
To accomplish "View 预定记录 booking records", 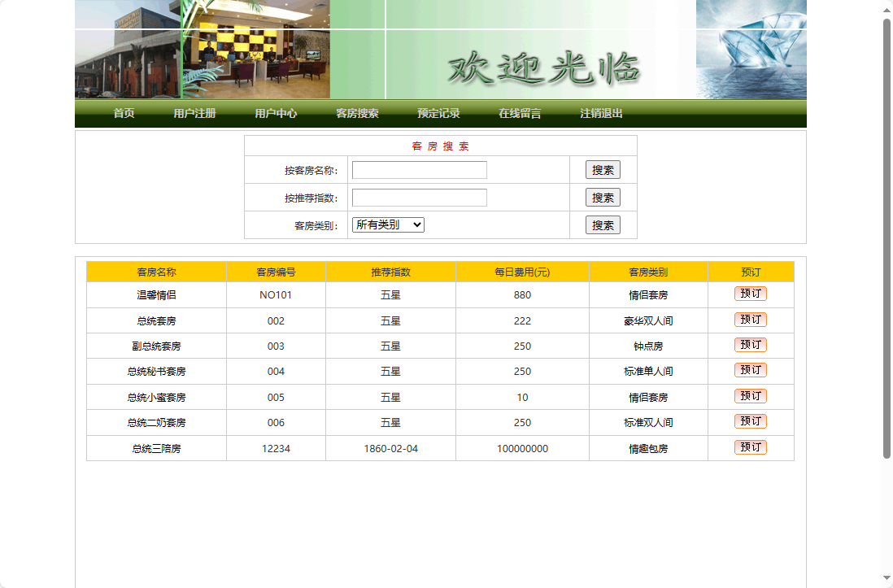I will click(x=437, y=114).
